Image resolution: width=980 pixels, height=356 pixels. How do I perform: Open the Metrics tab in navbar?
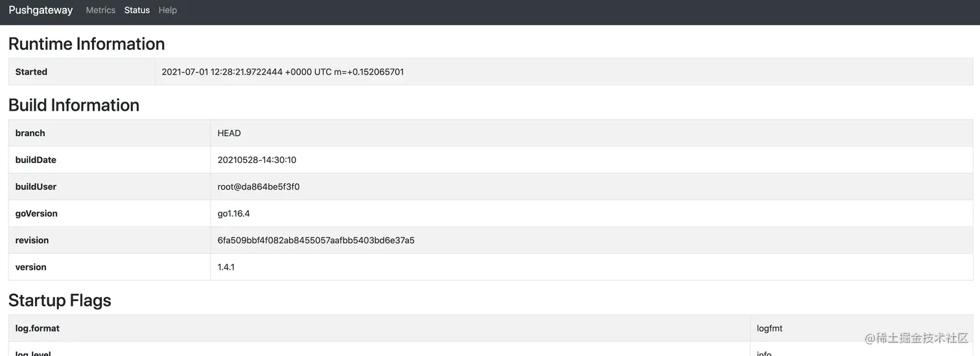pyautogui.click(x=100, y=10)
